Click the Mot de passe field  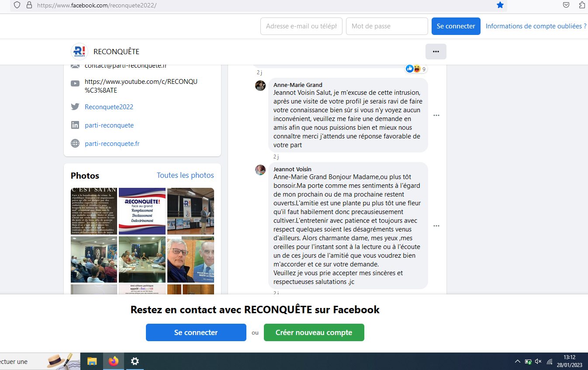click(387, 26)
